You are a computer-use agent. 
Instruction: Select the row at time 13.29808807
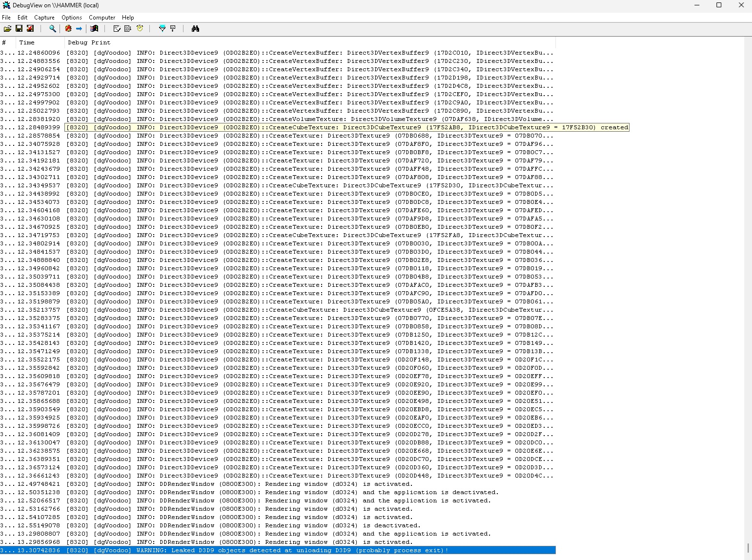278,534
